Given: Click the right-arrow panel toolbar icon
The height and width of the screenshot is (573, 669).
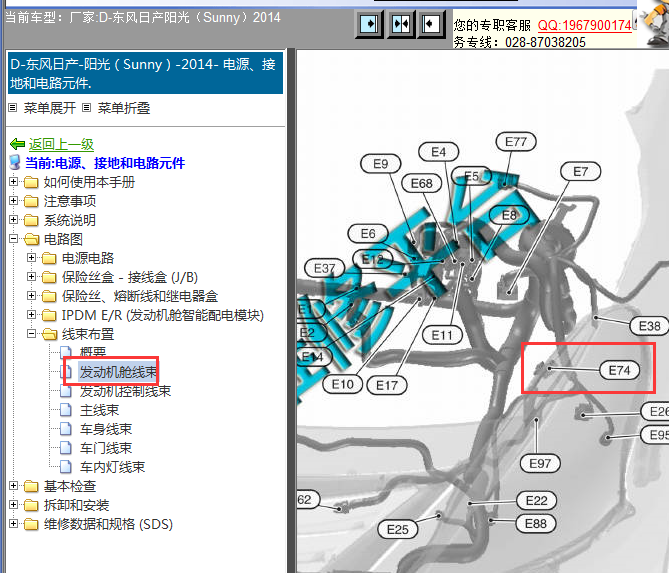Looking at the screenshot, I should point(369,24).
